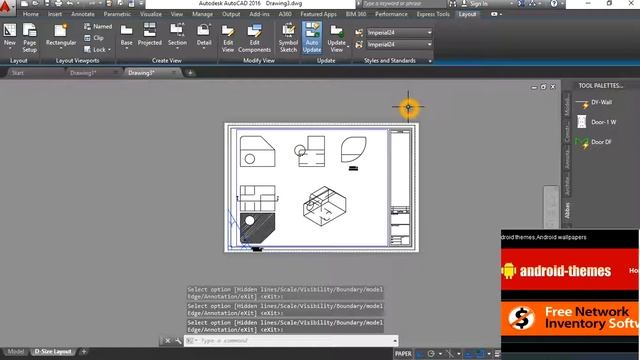Click the Update View button
Image resolution: width=640 pixels, height=360 pixels.
pos(336,38)
